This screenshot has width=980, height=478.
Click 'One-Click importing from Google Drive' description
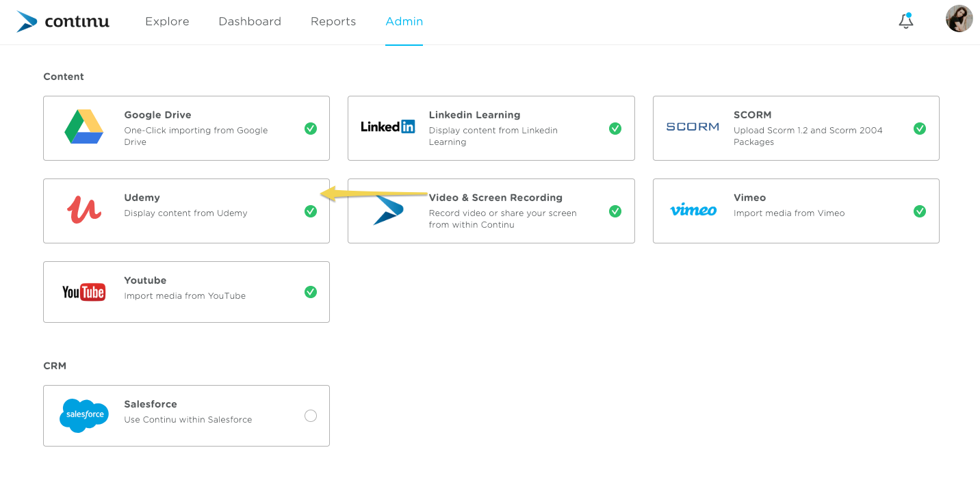click(196, 136)
